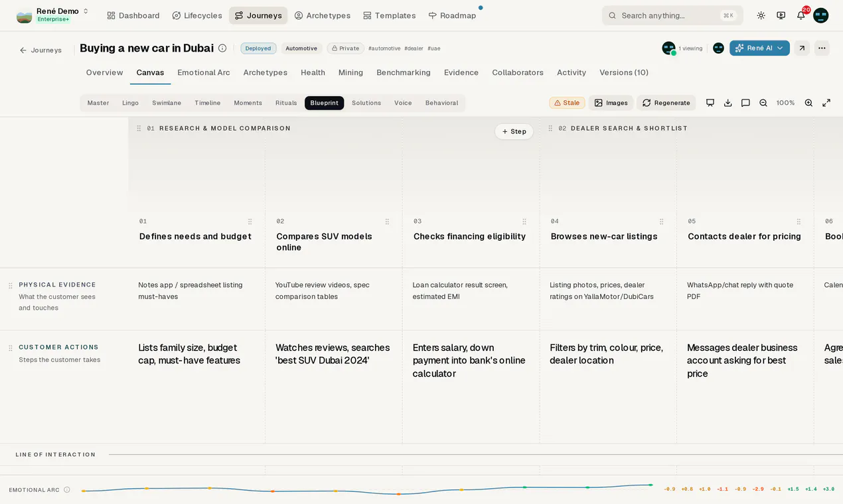This screenshot has width=843, height=504.
Task: Click the Regenerate button
Action: (666, 103)
